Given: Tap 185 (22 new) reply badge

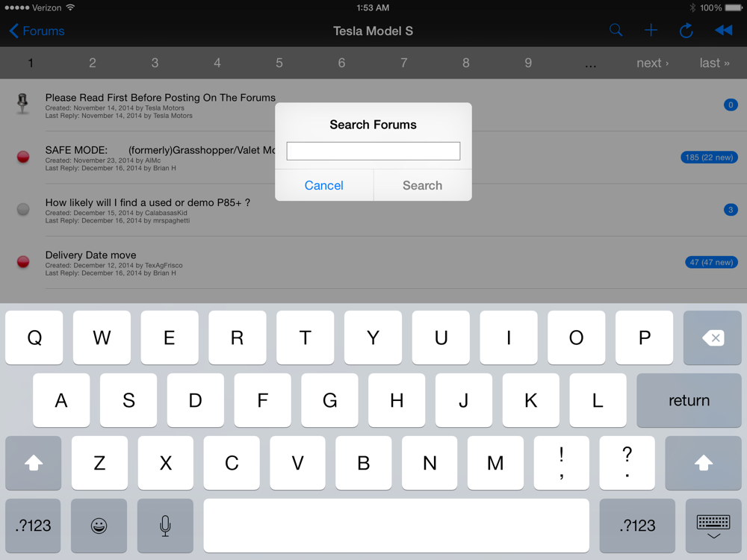Looking at the screenshot, I should pyautogui.click(x=709, y=157).
